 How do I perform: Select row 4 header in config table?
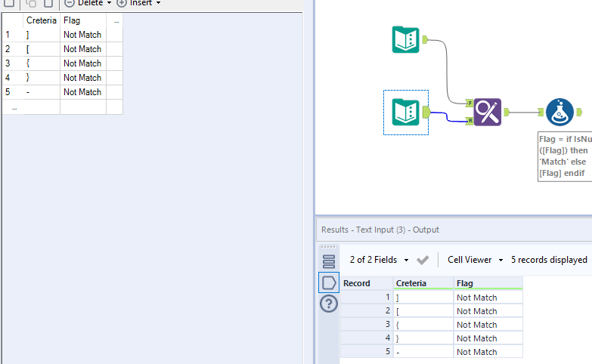coord(12,78)
